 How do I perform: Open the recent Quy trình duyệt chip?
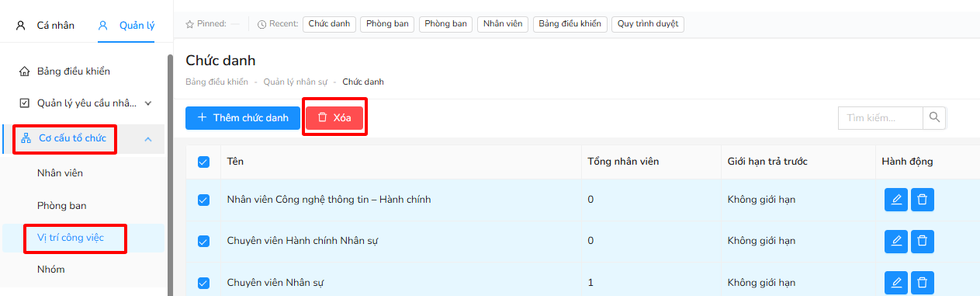coord(648,24)
